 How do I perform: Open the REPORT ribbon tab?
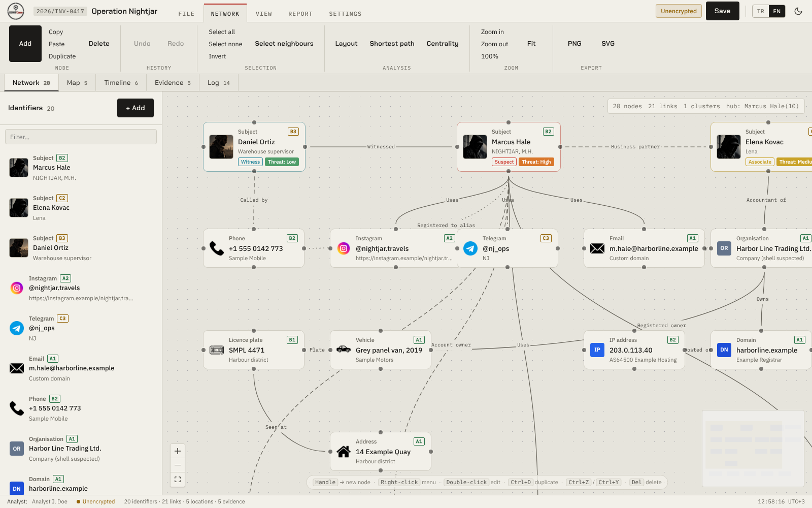[300, 14]
